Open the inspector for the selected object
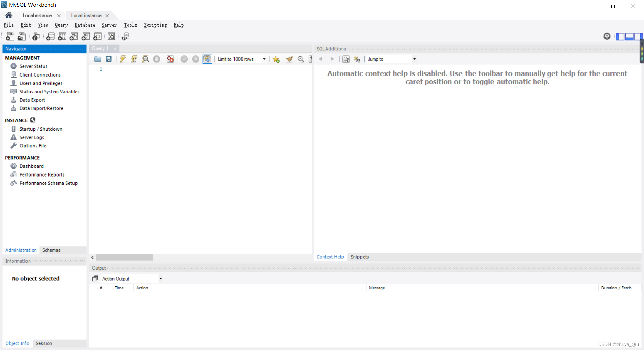Screen dimensions: 644x350 (x=36, y=36)
